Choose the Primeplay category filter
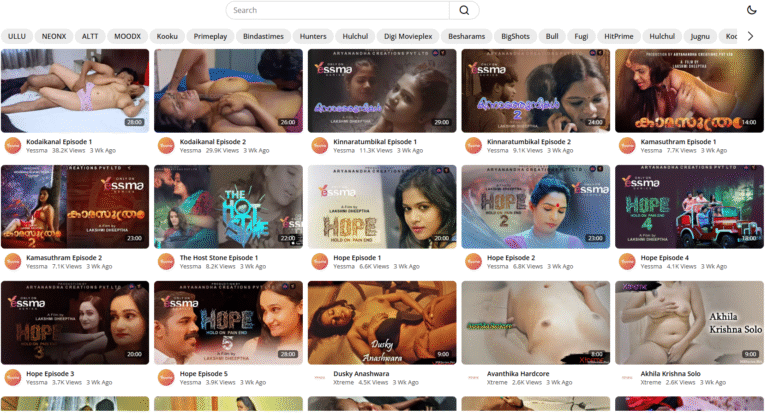 coord(211,36)
